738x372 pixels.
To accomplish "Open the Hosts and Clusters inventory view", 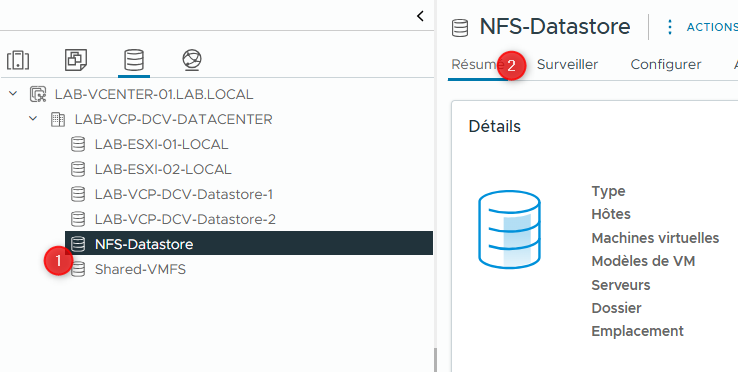I will coord(18,60).
